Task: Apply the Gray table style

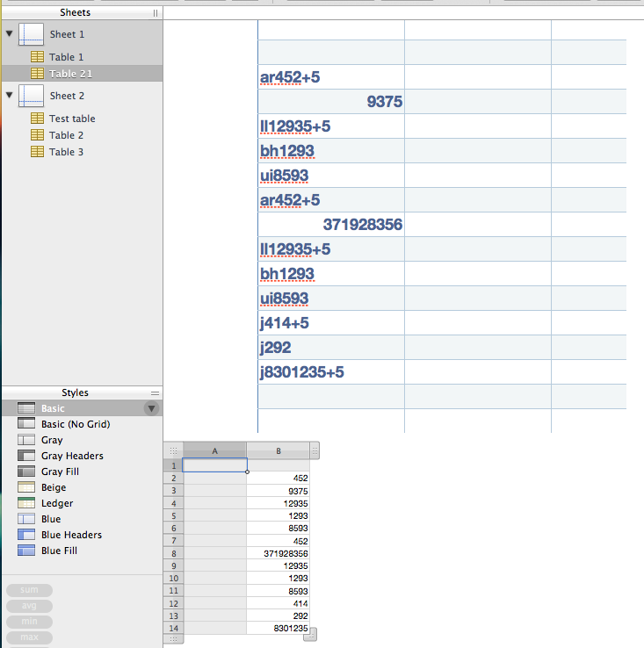Action: pyautogui.click(x=83, y=440)
